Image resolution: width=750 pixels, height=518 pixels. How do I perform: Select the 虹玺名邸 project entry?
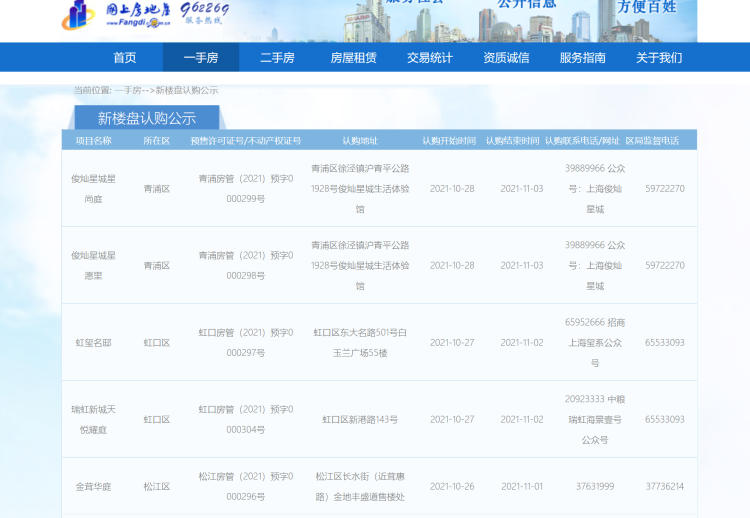pos(93,342)
